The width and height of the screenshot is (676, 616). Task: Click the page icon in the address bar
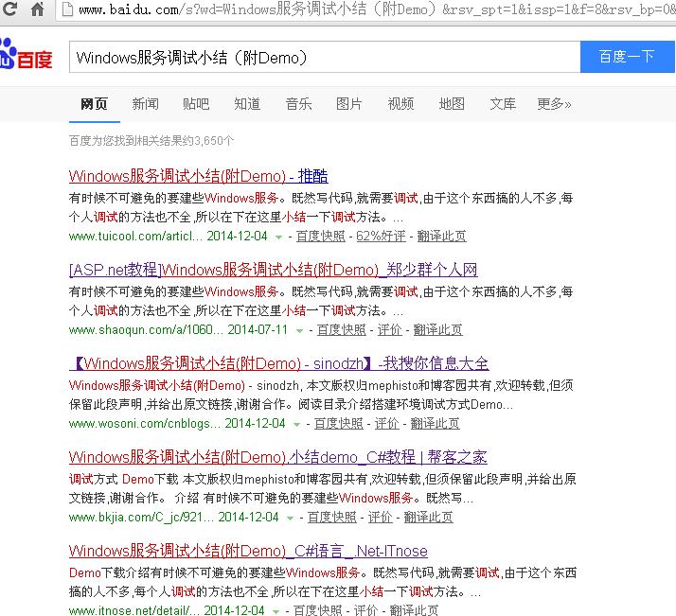67,9
